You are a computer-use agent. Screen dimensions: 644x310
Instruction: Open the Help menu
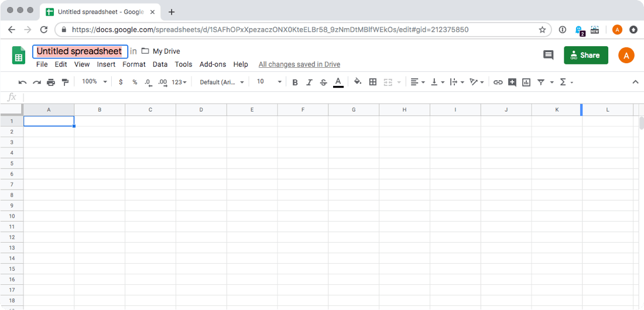241,64
